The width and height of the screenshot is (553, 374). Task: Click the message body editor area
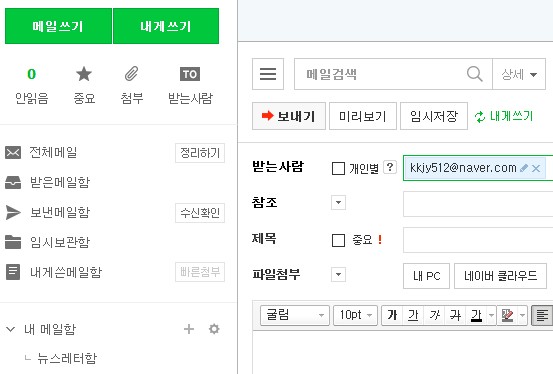[x=403, y=352]
